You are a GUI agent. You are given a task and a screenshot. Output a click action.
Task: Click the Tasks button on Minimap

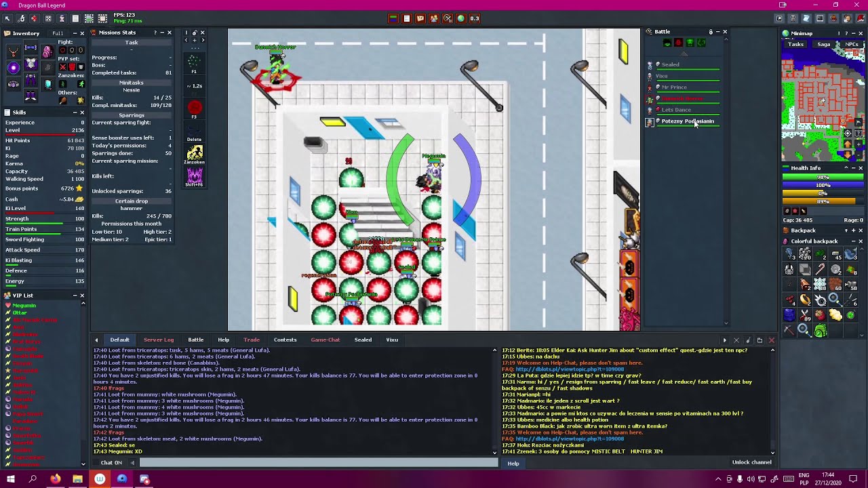(796, 45)
